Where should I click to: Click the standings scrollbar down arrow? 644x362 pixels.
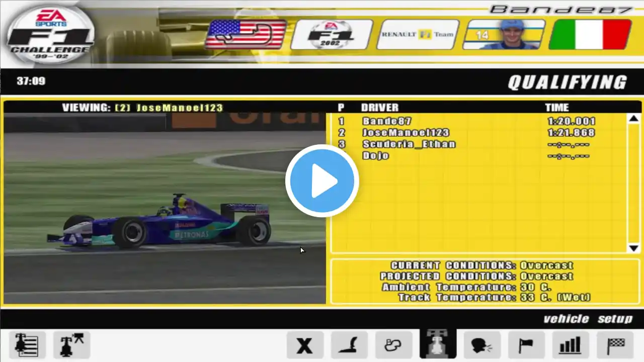coord(634,248)
